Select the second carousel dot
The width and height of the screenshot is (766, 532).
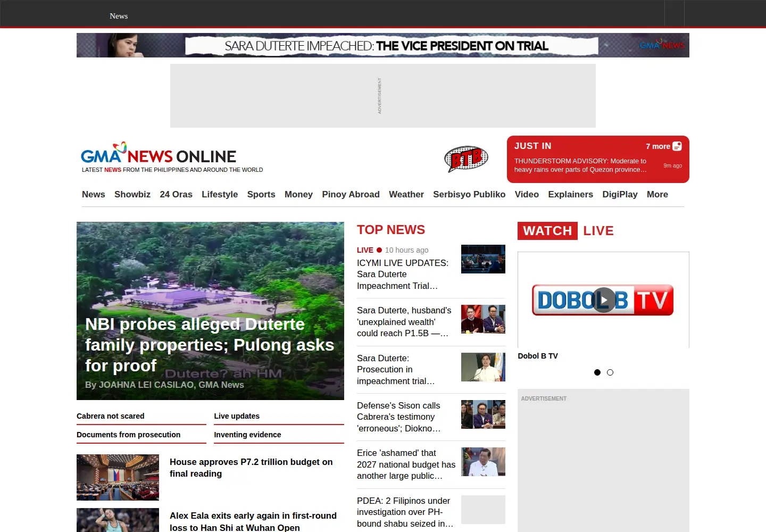click(x=610, y=372)
